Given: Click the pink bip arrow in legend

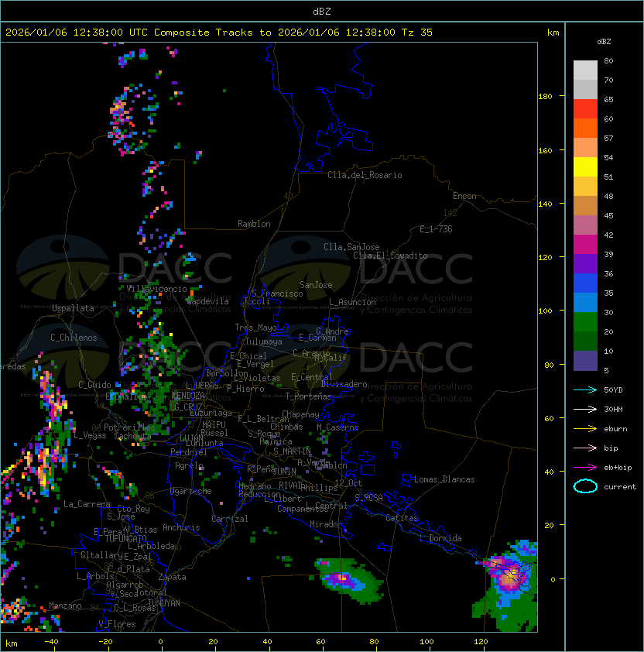Looking at the screenshot, I should pos(585,448).
